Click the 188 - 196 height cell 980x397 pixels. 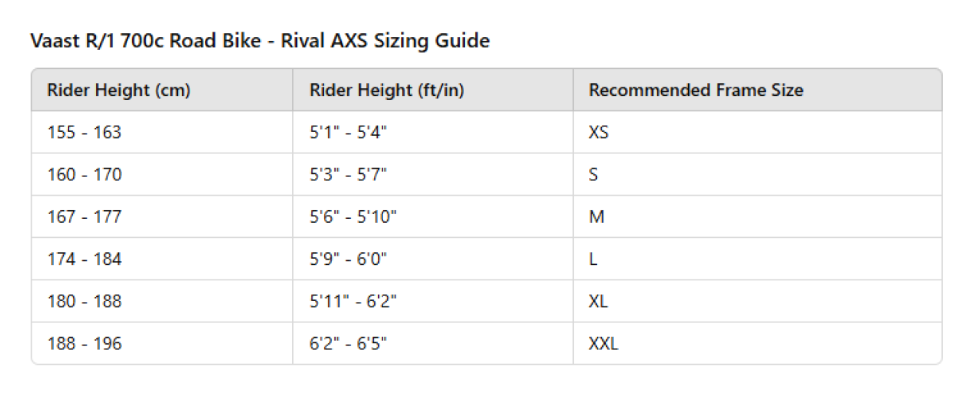click(x=85, y=343)
